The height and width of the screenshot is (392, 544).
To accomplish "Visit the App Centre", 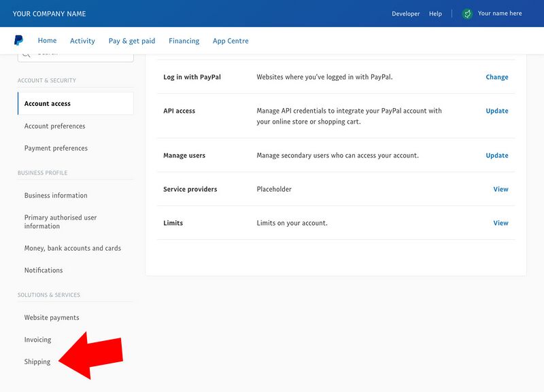I will [231, 40].
